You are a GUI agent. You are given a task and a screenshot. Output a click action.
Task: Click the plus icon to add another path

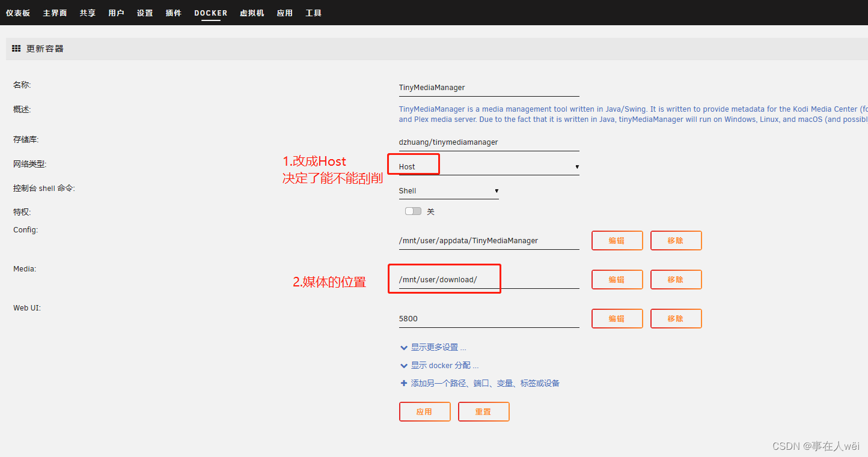coord(404,383)
